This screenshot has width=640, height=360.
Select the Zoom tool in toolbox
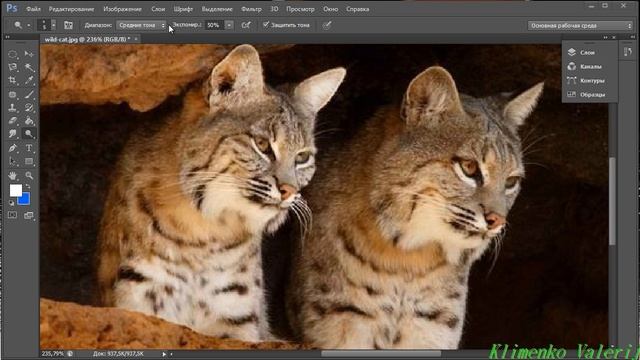click(29, 176)
